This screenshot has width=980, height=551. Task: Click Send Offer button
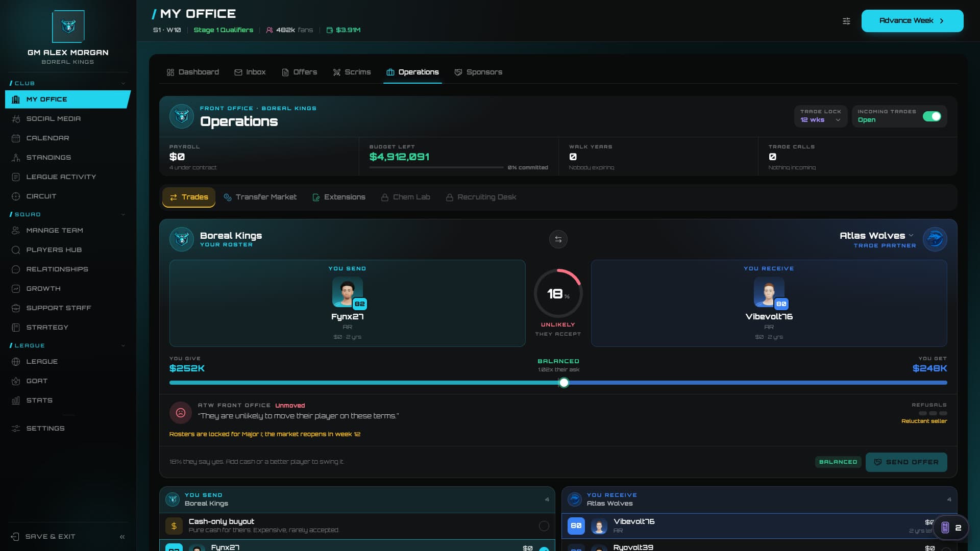pyautogui.click(x=906, y=462)
